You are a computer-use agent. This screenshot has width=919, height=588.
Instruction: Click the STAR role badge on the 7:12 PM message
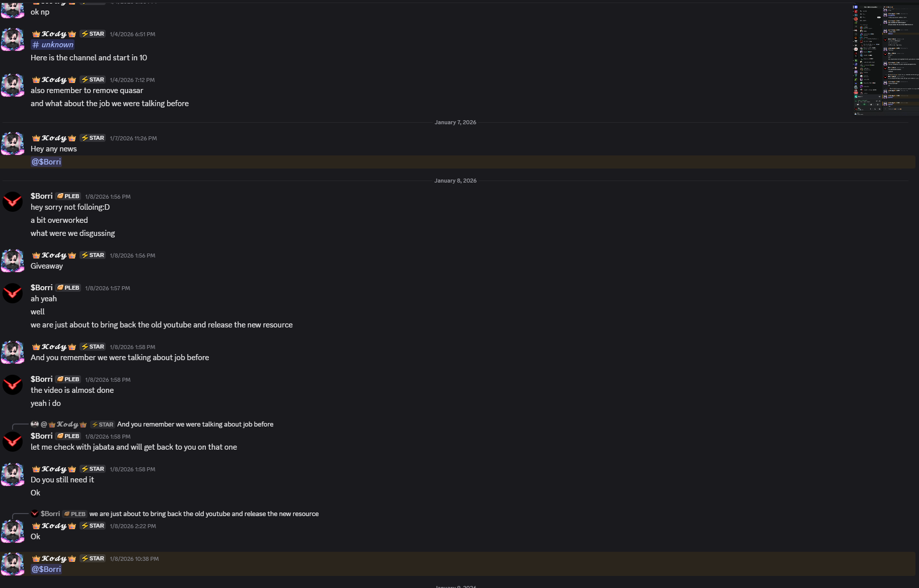(93, 80)
